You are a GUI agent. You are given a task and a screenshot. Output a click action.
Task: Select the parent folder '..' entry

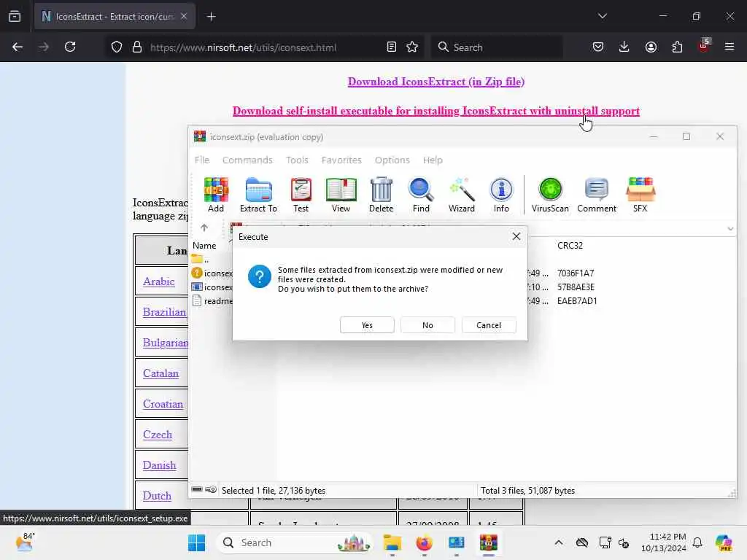pyautogui.click(x=200, y=260)
